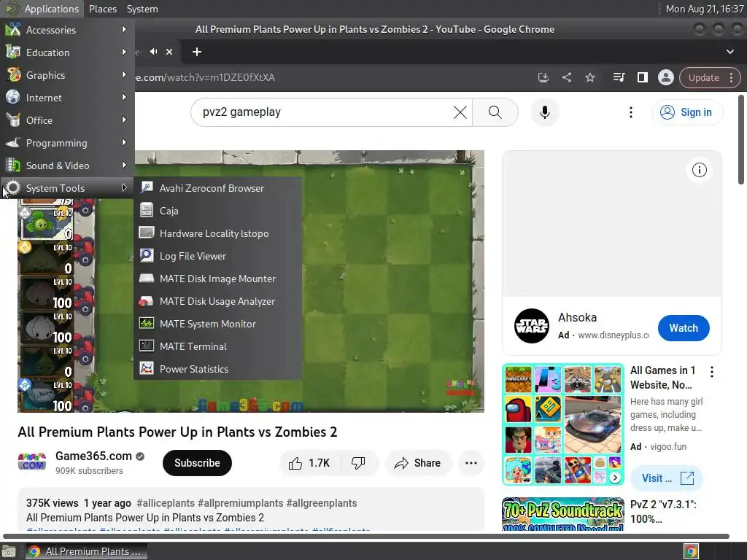This screenshot has height=560, width=747.
Task: Click the Applications menu button
Action: [x=42, y=9]
